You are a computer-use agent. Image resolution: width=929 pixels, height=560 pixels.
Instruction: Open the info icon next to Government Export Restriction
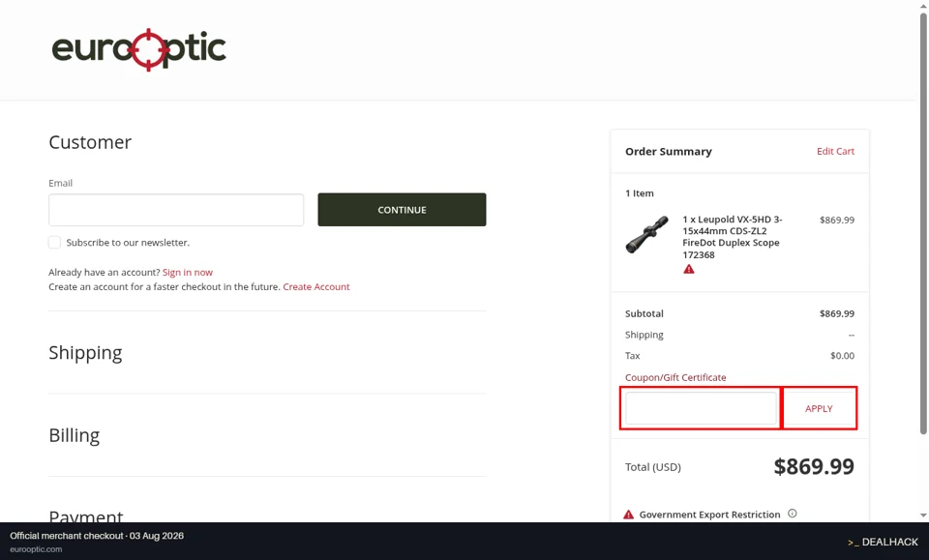tap(793, 514)
